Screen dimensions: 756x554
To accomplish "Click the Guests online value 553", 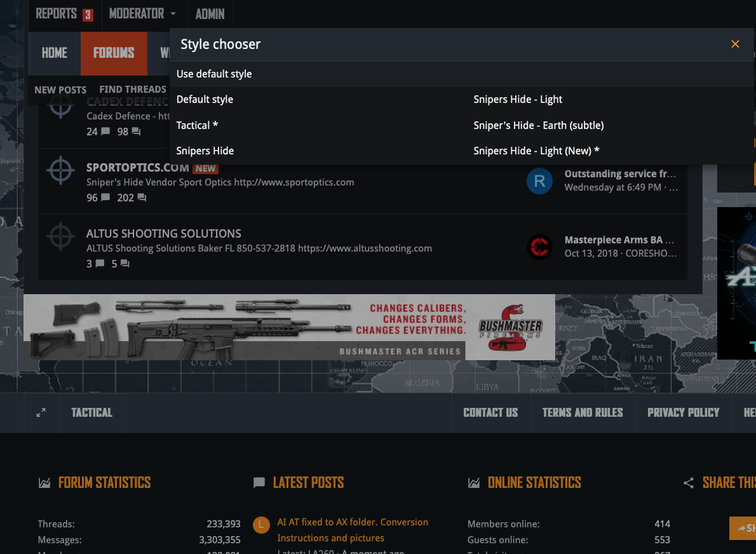I will 663,539.
